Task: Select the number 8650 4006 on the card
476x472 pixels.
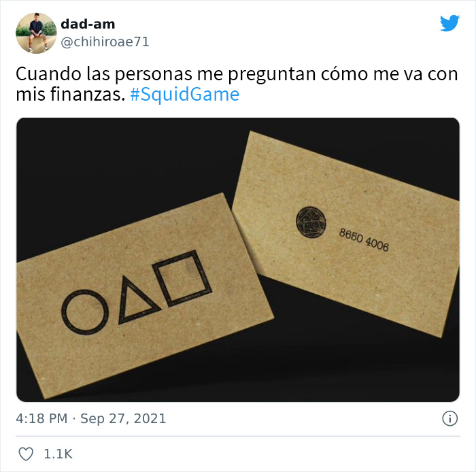Action: 364,240
